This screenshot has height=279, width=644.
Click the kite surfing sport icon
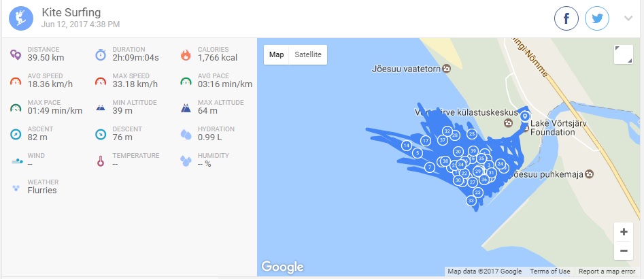tap(20, 18)
